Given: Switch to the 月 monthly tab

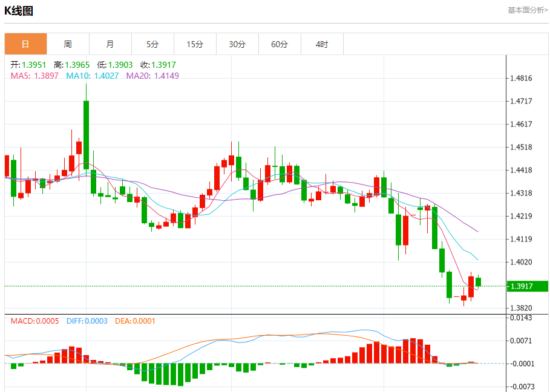Looking at the screenshot, I should coord(111,44).
